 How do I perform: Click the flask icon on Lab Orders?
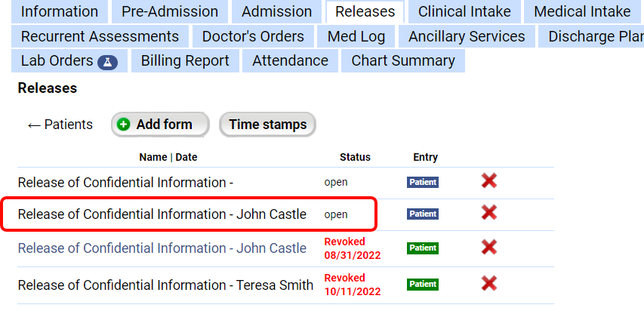[x=108, y=63]
